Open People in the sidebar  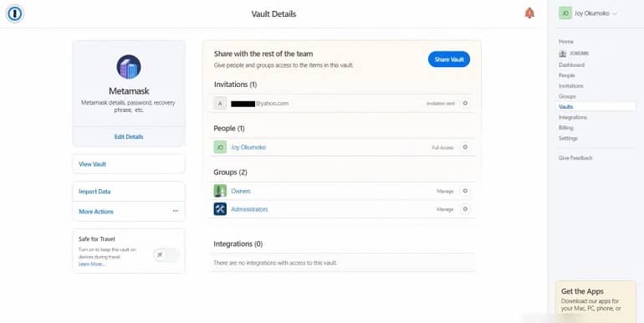(567, 75)
